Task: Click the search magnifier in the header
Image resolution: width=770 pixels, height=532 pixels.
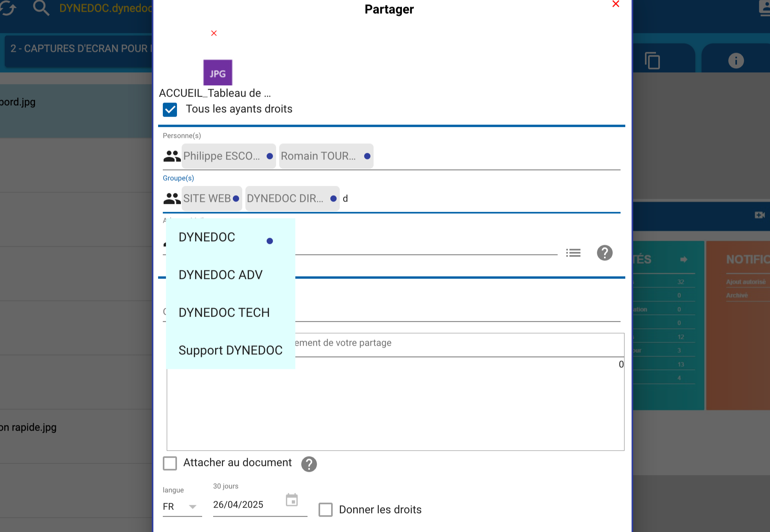Action: tap(41, 8)
